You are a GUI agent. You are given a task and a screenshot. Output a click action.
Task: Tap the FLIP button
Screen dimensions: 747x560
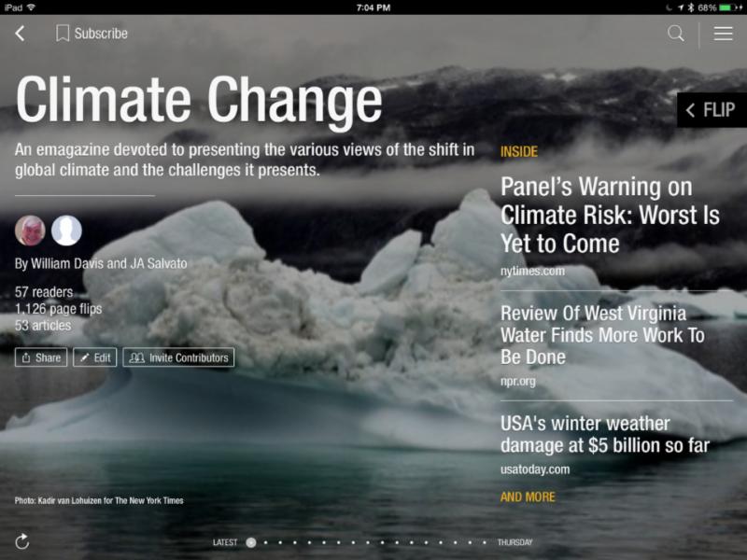click(x=712, y=110)
